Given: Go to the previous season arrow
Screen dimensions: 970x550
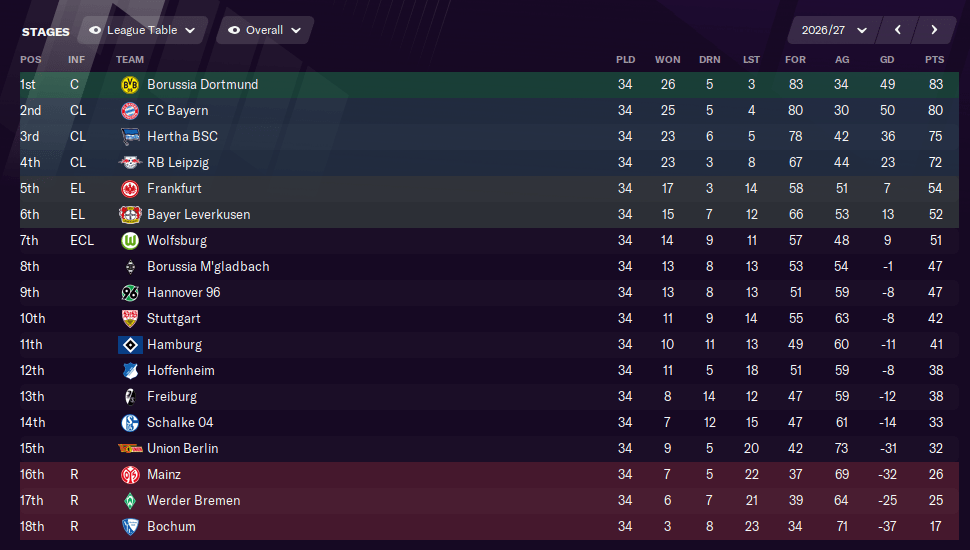Looking at the screenshot, I should pos(898,30).
